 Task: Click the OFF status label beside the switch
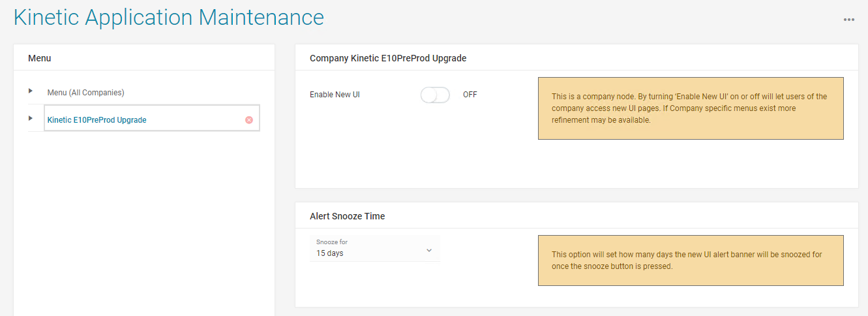click(x=470, y=95)
